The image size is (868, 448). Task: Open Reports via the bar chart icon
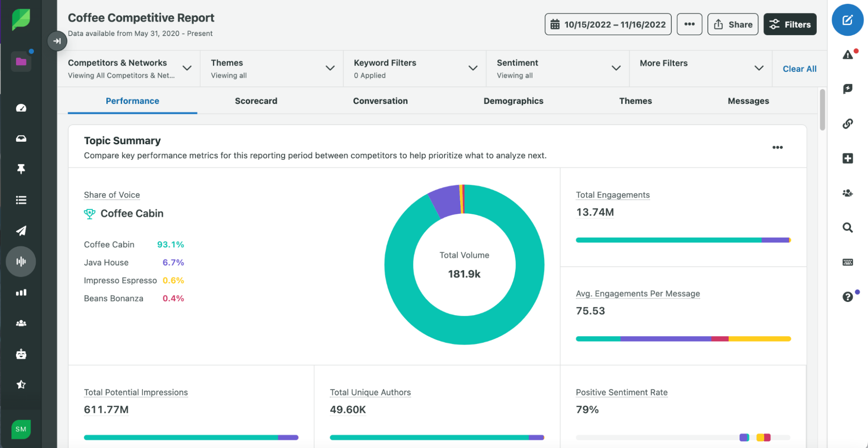21,292
